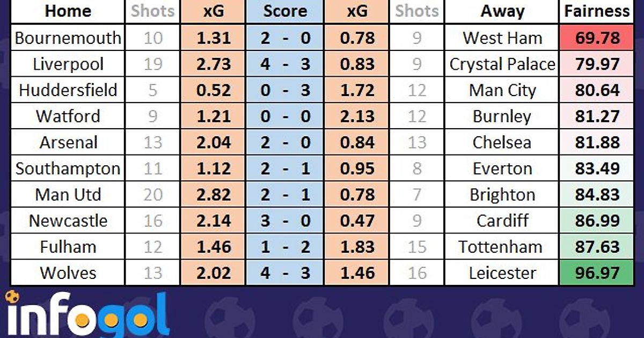Click the green 96.97 fairness cell
Screen dimensions: 644x338
coord(597,273)
